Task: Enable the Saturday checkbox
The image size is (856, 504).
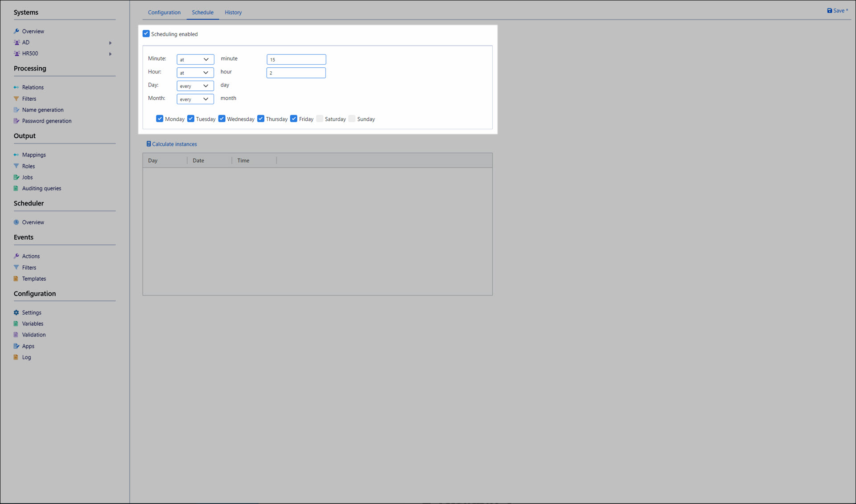Action: coord(320,119)
